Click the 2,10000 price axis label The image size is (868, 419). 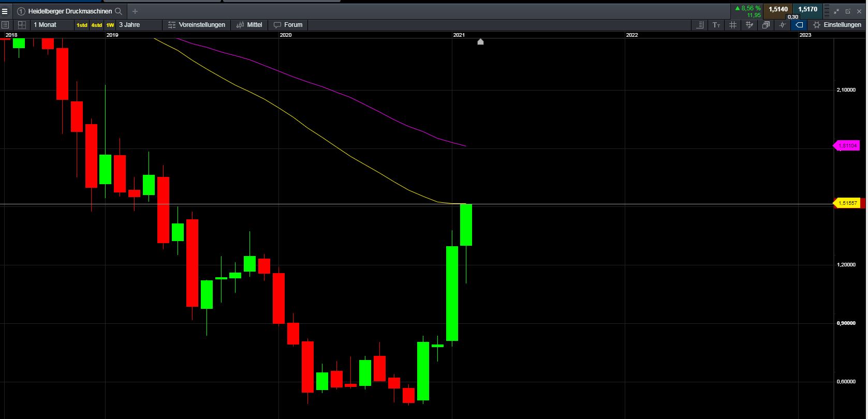pos(846,90)
